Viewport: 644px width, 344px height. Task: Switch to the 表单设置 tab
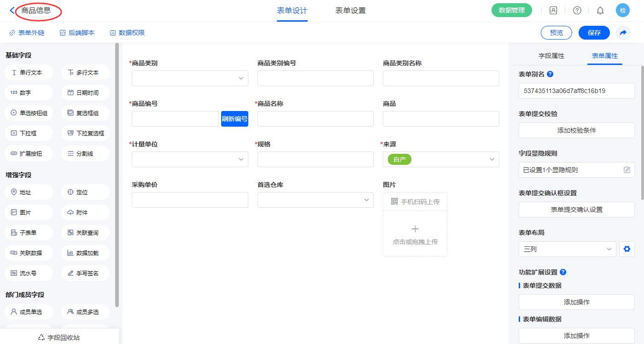[x=350, y=11]
